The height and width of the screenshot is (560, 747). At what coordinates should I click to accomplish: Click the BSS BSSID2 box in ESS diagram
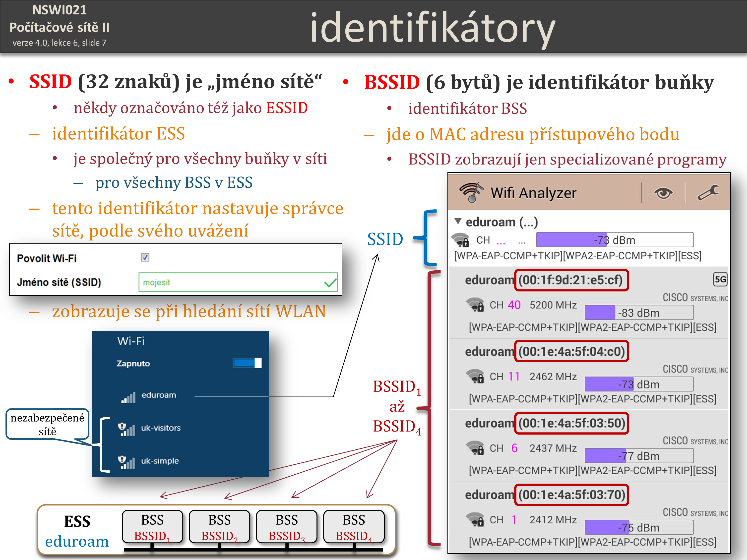[x=220, y=527]
